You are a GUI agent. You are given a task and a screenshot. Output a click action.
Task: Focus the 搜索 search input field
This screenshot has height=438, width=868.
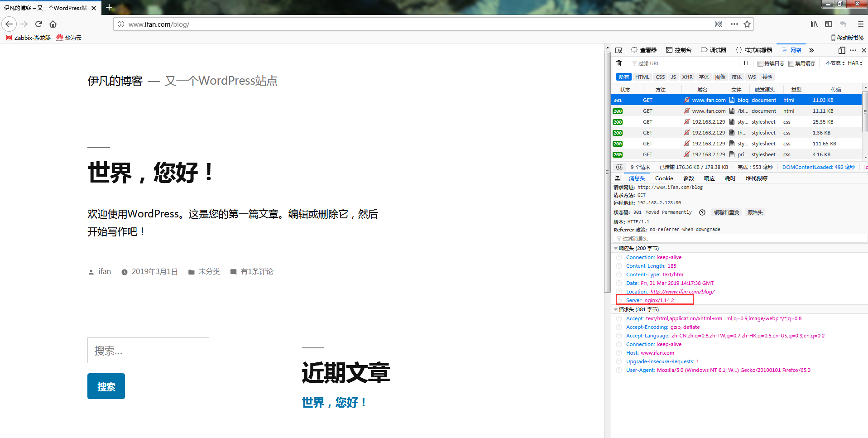click(148, 350)
